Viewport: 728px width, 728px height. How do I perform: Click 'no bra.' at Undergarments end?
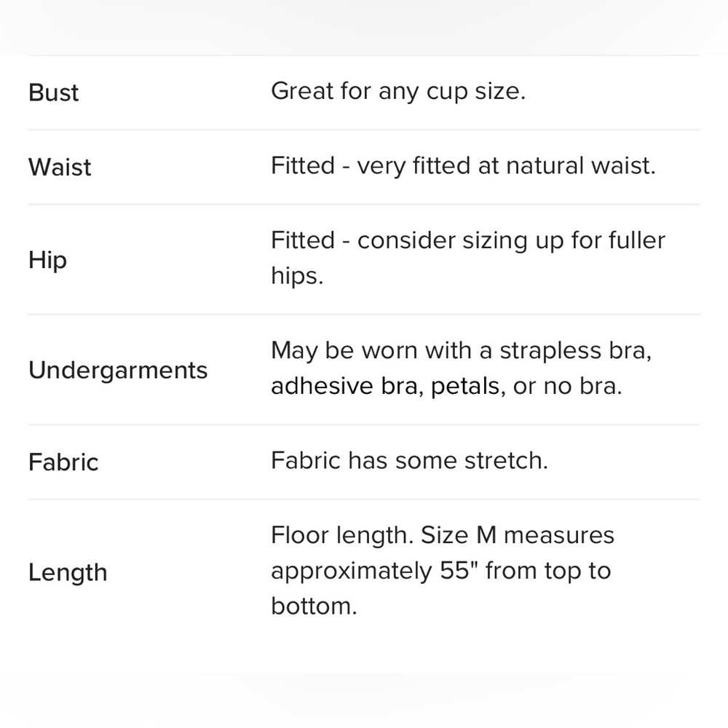coord(583,387)
